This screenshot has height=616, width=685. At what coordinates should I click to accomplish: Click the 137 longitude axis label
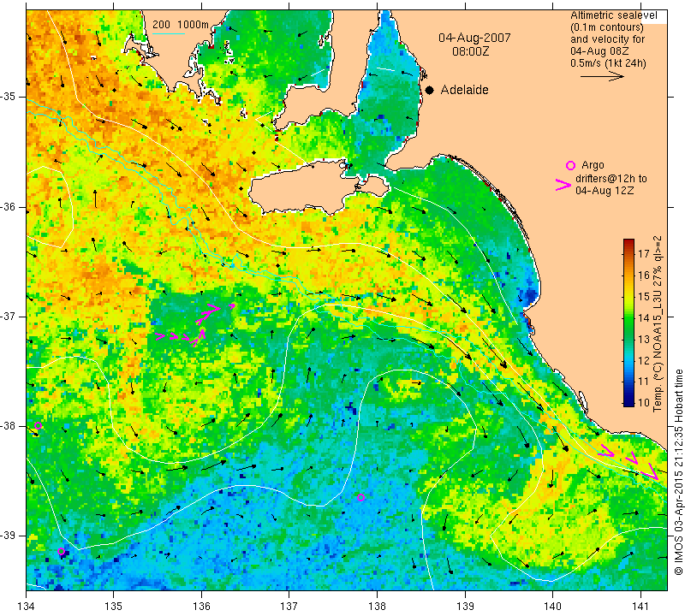point(289,607)
